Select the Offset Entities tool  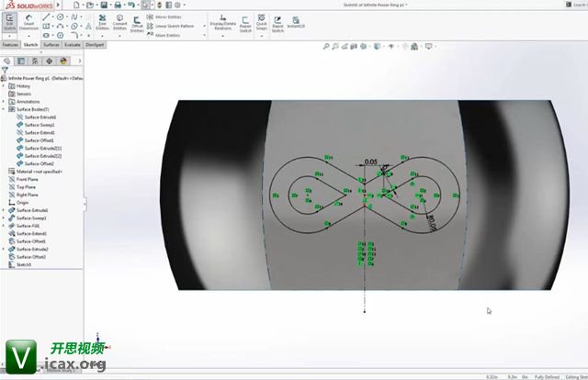pos(137,22)
